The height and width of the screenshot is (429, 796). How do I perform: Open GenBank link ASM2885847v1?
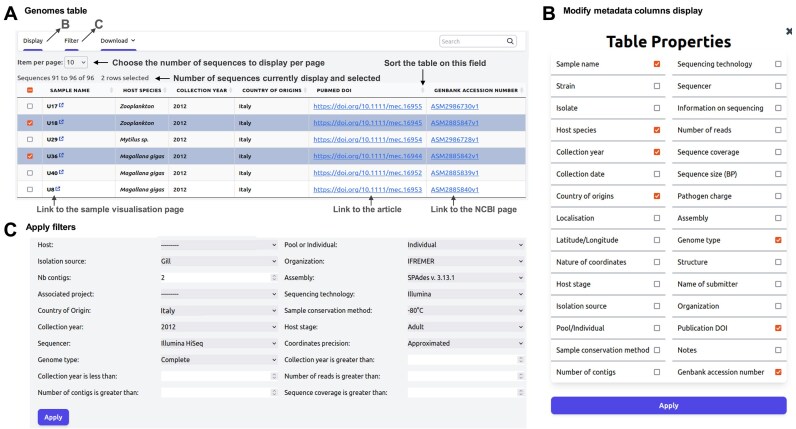pos(455,123)
